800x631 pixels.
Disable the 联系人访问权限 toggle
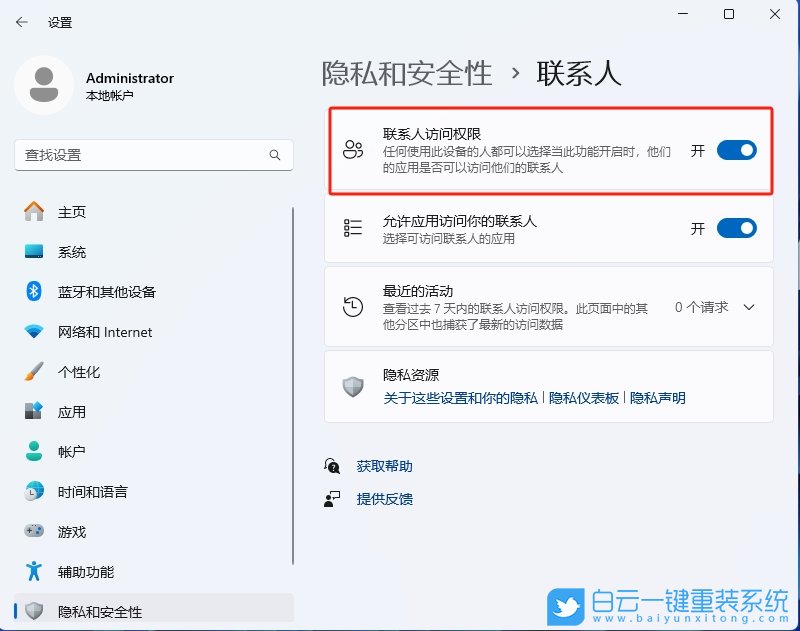pos(737,150)
